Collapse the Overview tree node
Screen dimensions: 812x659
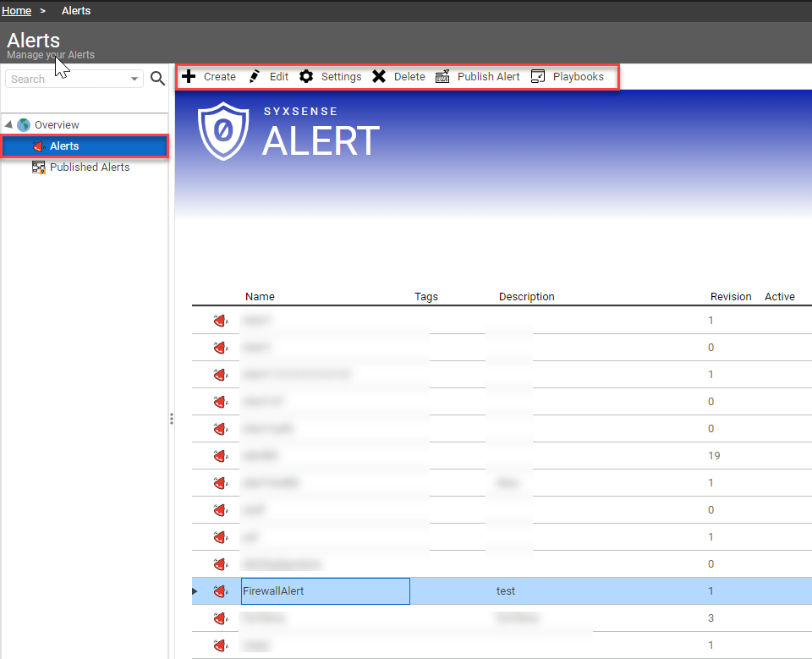(x=7, y=124)
